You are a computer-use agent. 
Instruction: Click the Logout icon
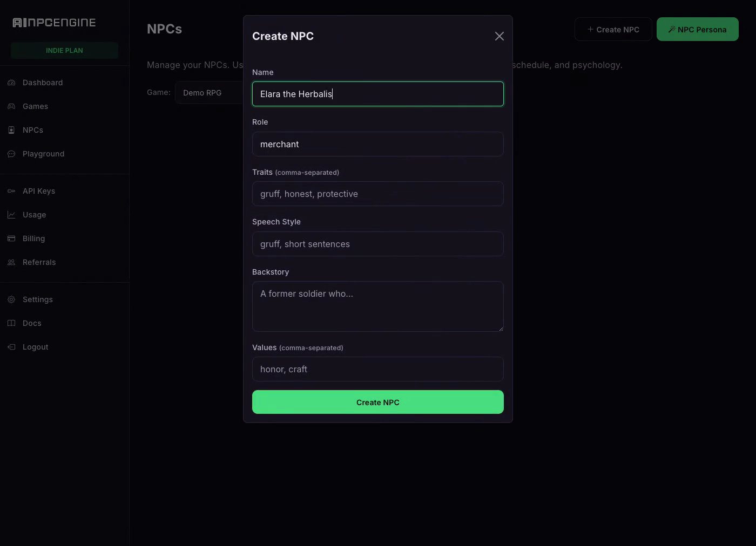tap(11, 347)
